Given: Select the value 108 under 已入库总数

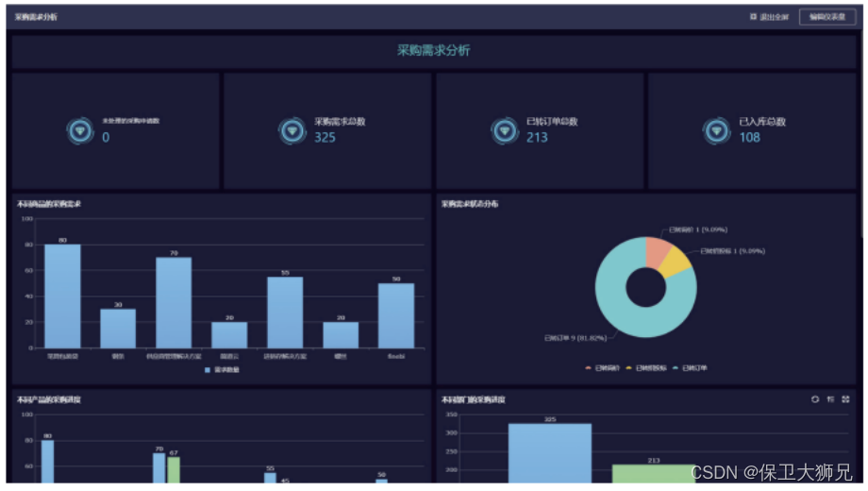Looking at the screenshot, I should [749, 138].
